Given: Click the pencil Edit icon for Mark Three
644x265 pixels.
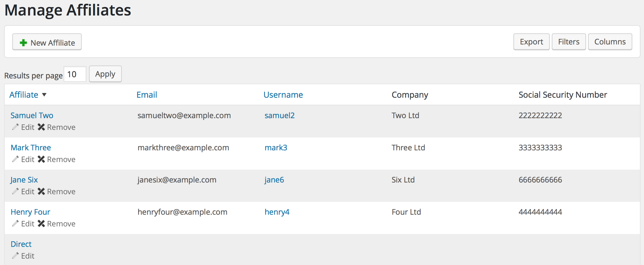Looking at the screenshot, I should [x=16, y=159].
